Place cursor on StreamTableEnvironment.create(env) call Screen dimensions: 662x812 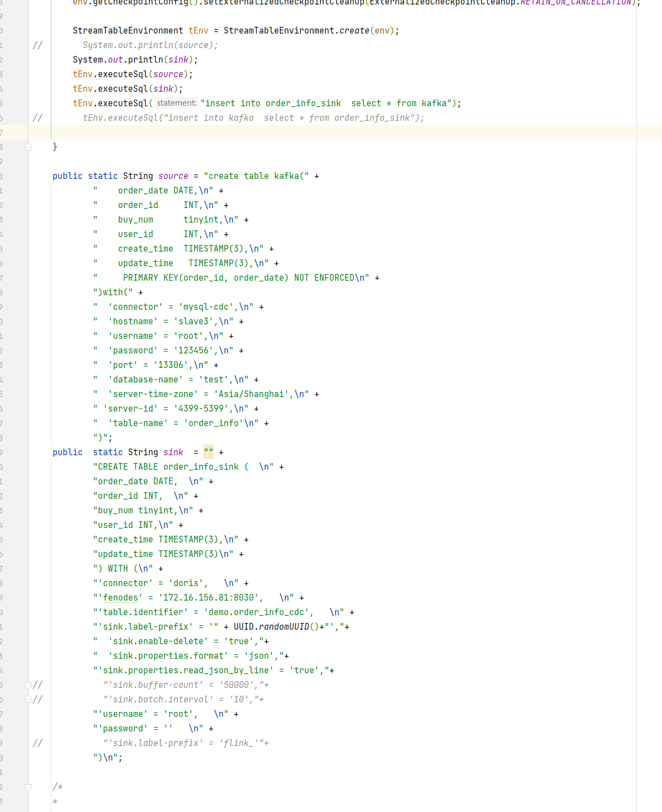coord(311,31)
